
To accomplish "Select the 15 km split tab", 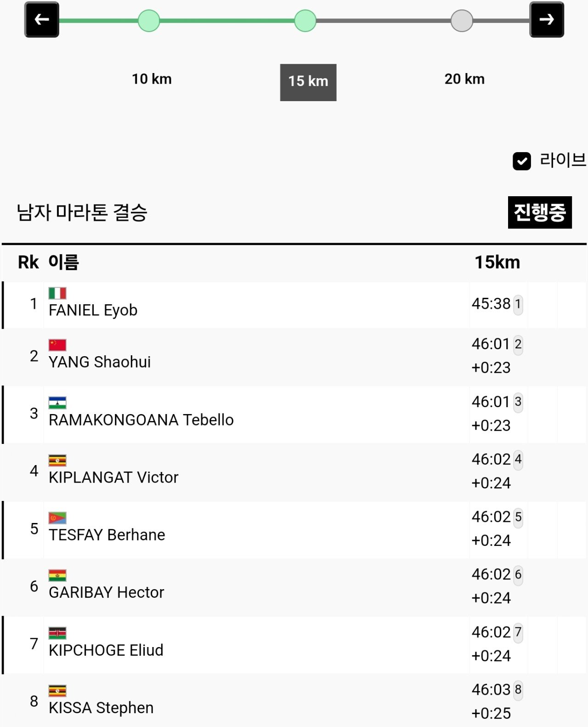I will [308, 82].
